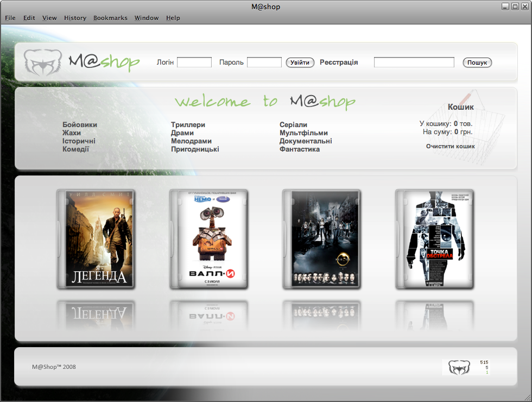Viewport: 532px width, 402px height.
Task: Select the Комедії category
Action: click(x=75, y=149)
